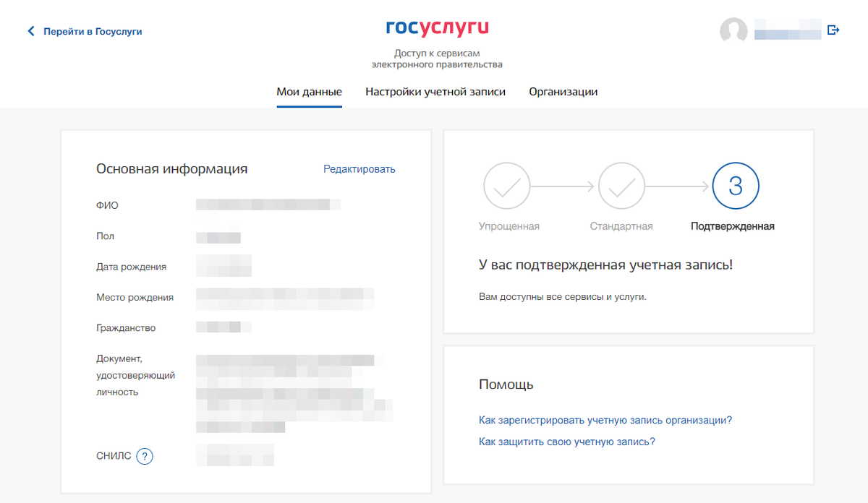Click the СНИЛС label text
This screenshot has width=868, height=503.
[114, 456]
